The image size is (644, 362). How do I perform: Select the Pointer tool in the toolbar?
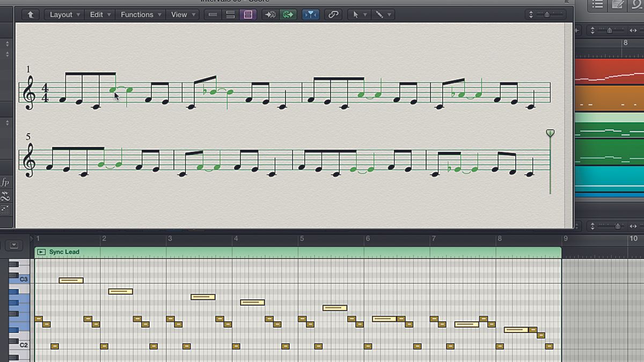click(x=356, y=14)
